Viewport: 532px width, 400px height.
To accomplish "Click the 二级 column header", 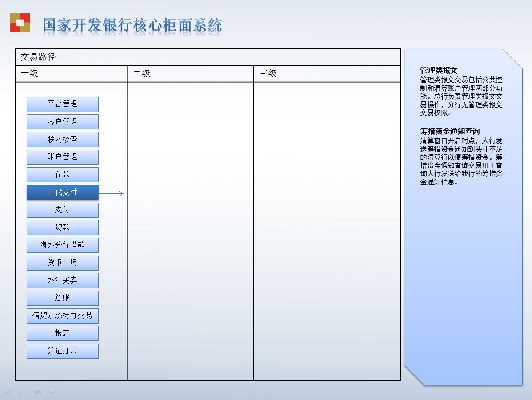I will pyautogui.click(x=142, y=73).
